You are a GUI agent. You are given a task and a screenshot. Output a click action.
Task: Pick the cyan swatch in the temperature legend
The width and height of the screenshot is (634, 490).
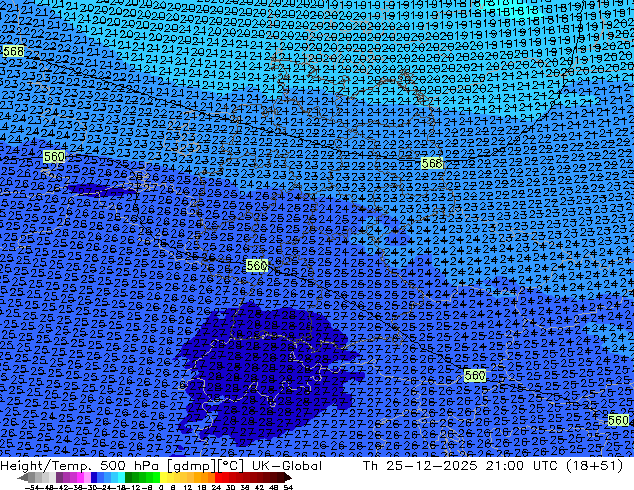(x=121, y=477)
